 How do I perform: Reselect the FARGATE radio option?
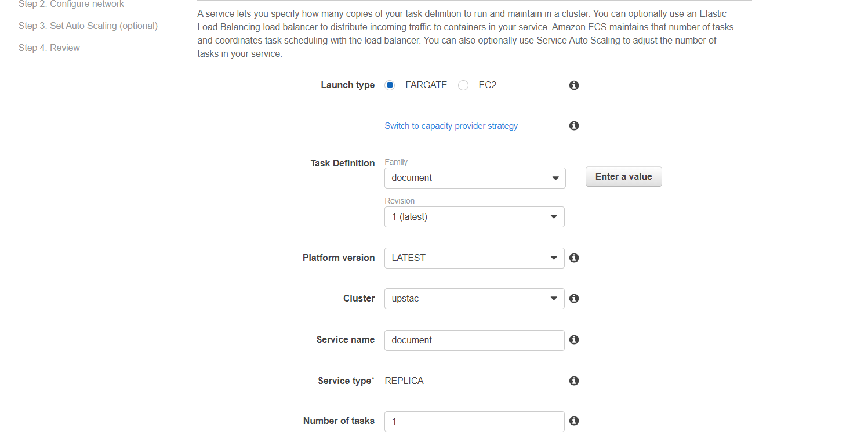pos(389,85)
